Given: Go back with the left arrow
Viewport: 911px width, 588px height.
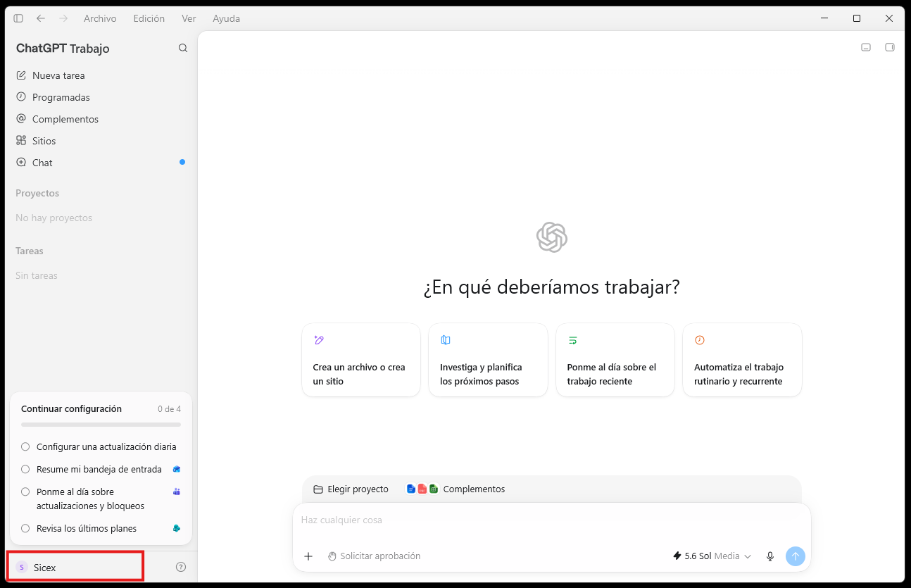Looking at the screenshot, I should click(40, 18).
